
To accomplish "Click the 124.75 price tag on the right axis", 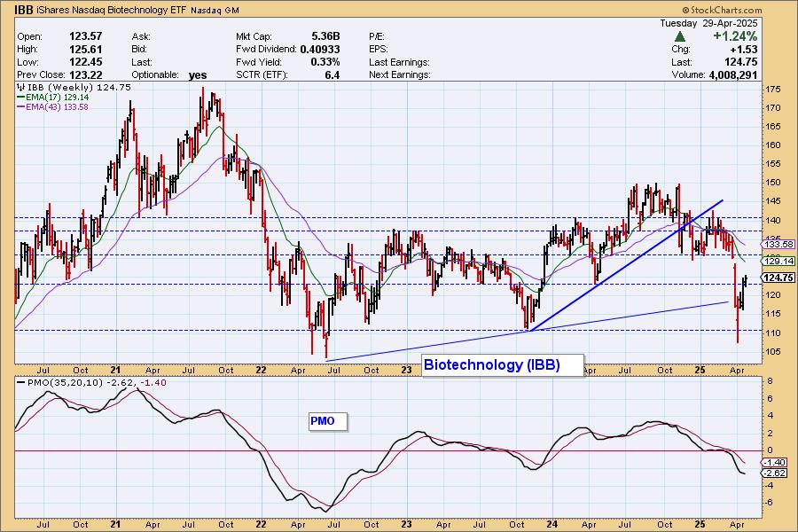I will (x=779, y=278).
